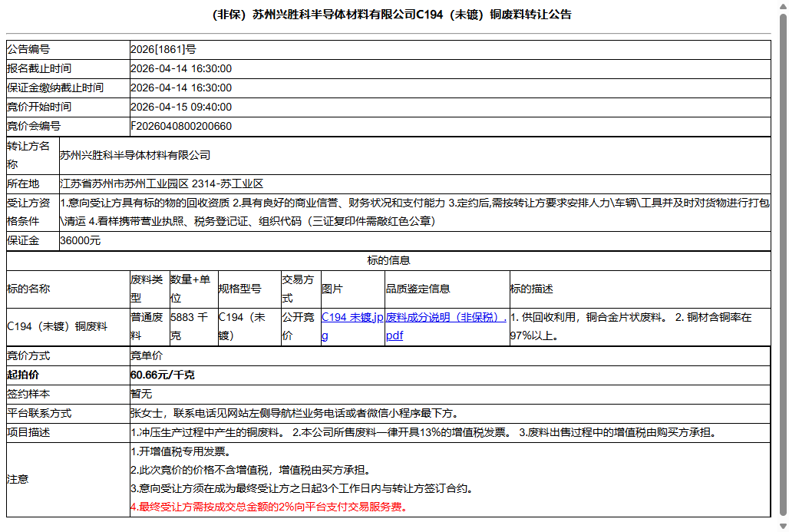Click the 数量+单位 column header
The width and height of the screenshot is (789, 532).
pos(193,289)
